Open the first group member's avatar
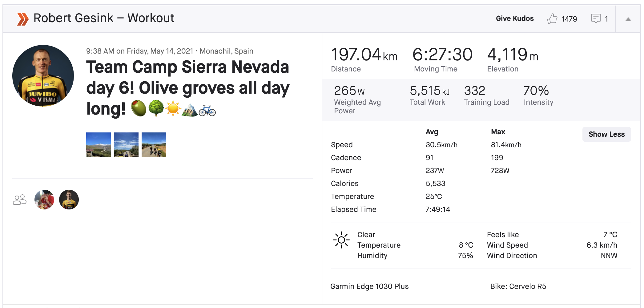644x308 pixels. click(44, 200)
